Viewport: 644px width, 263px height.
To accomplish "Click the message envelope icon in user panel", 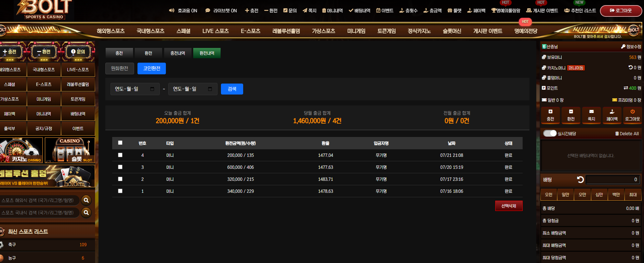I will 591,112.
